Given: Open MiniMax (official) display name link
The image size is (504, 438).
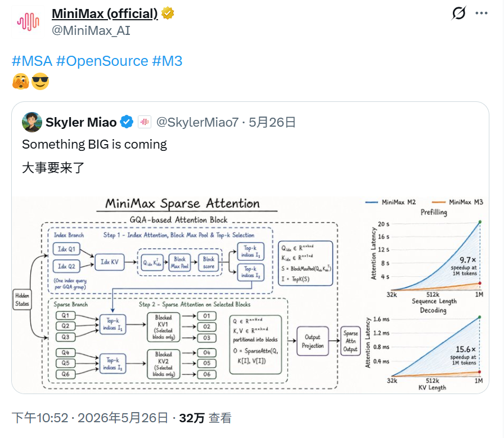Looking at the screenshot, I should point(105,14).
